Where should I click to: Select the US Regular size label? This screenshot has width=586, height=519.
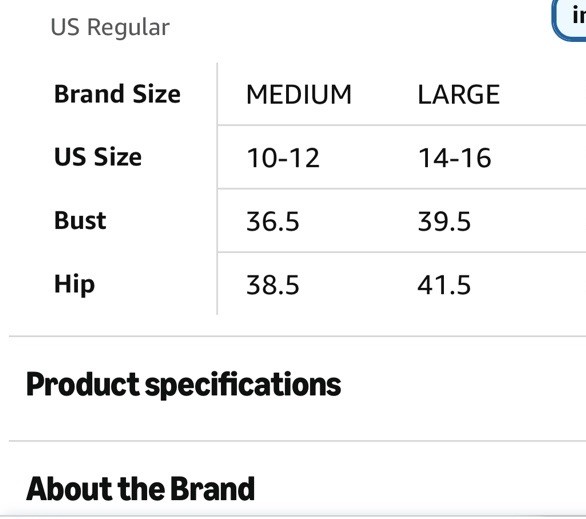[110, 27]
